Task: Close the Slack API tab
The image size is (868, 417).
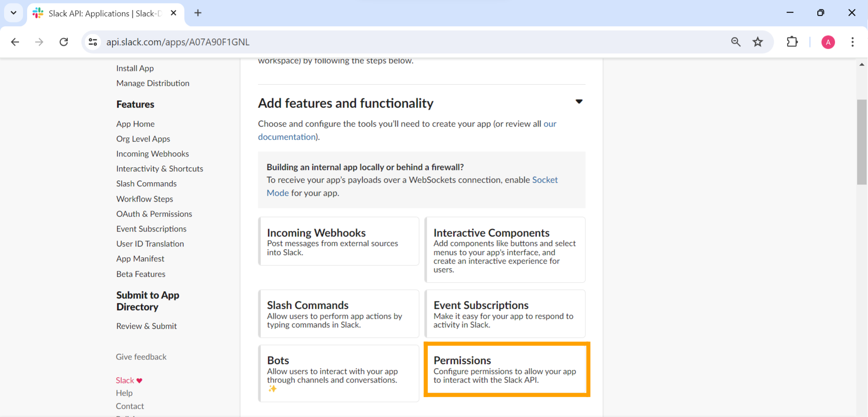Action: coord(174,13)
